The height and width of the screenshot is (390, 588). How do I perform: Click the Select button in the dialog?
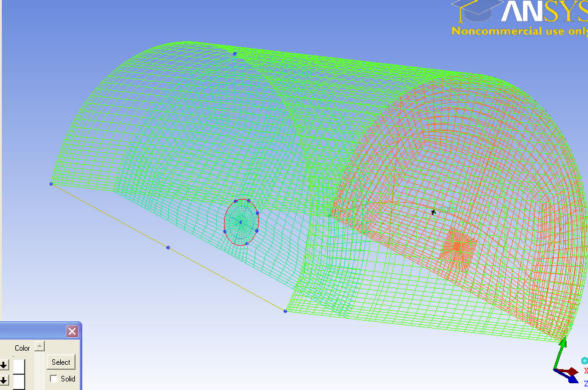click(61, 362)
